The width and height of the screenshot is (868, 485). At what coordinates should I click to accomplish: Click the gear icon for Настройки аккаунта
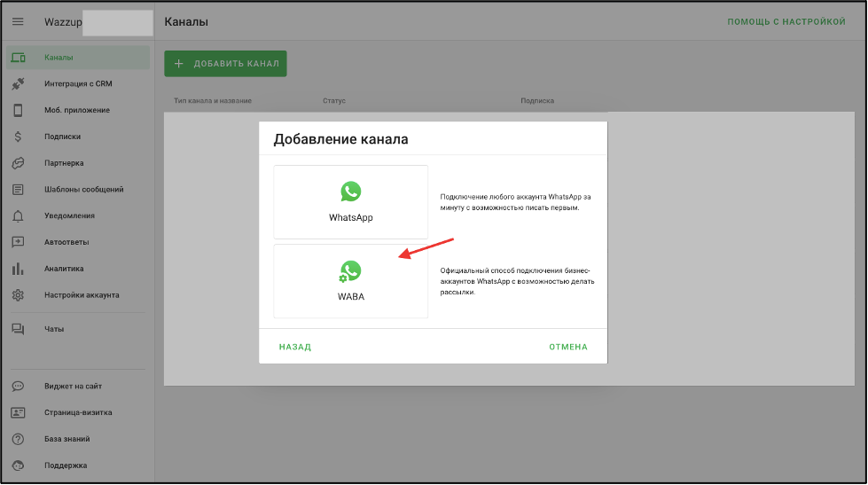pyautogui.click(x=18, y=295)
